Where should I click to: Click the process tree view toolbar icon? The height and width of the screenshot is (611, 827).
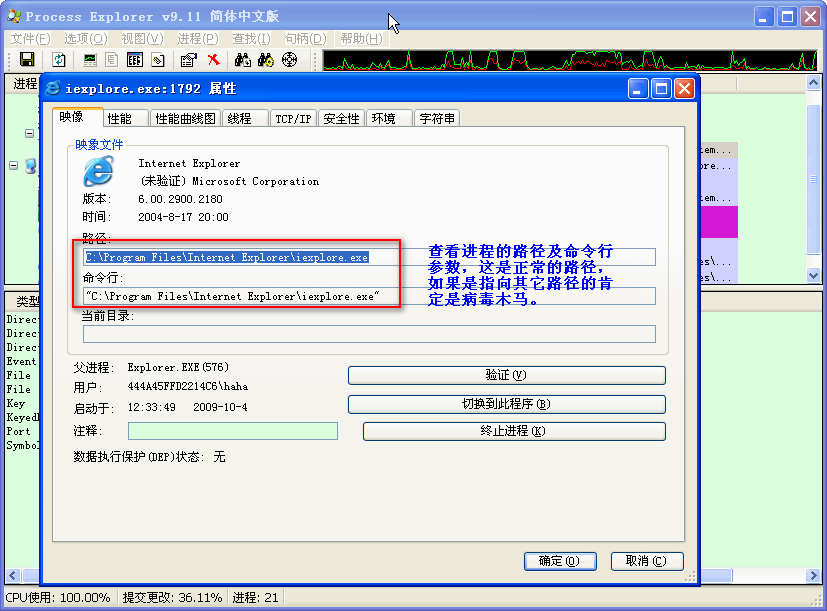point(111,60)
